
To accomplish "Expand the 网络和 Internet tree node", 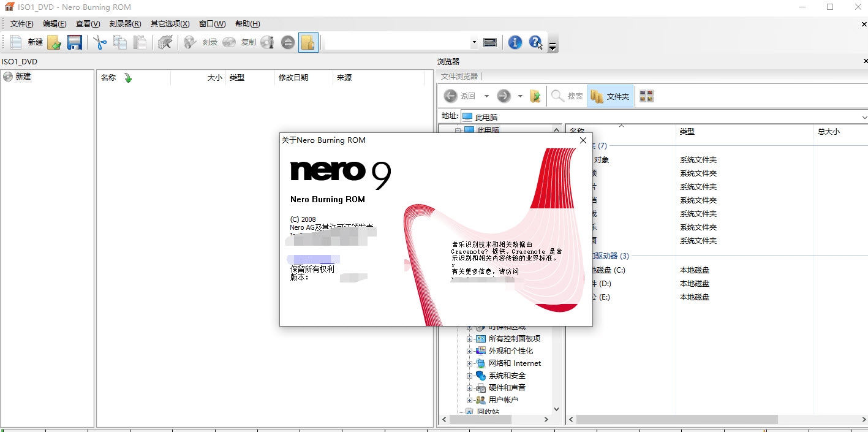I will 470,363.
